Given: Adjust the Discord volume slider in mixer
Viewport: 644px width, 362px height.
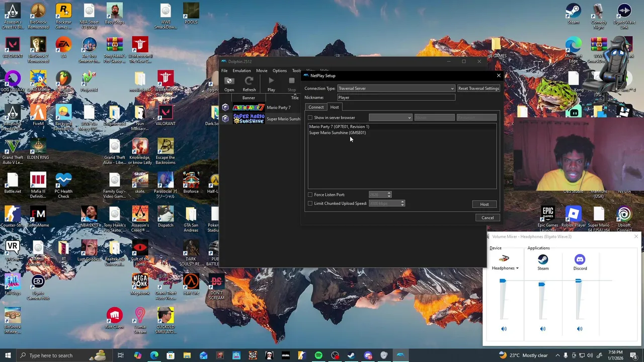Looking at the screenshot, I should pyautogui.click(x=578, y=281).
